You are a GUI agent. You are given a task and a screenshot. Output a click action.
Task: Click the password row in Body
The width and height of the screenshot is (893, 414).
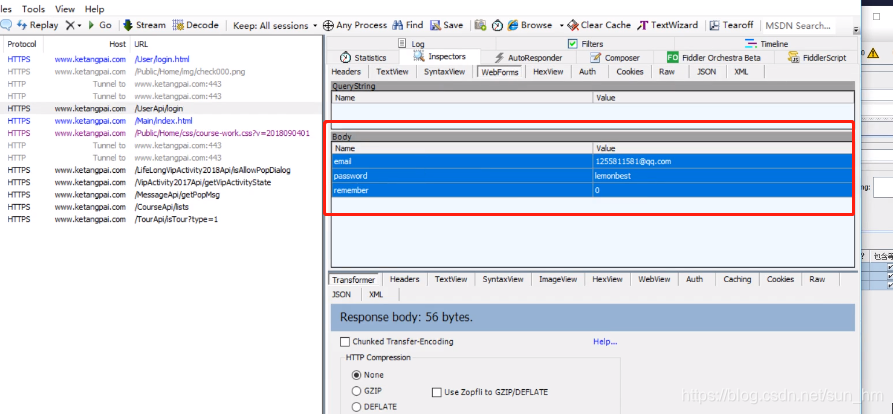tap(592, 176)
